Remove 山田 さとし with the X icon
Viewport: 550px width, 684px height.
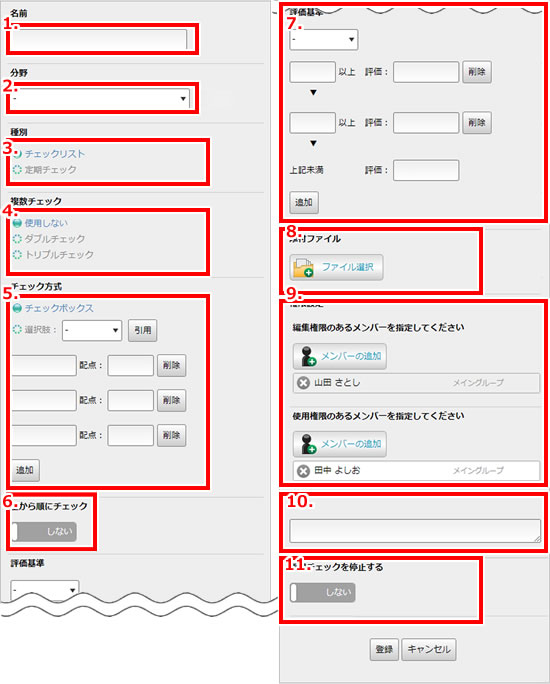point(303,383)
